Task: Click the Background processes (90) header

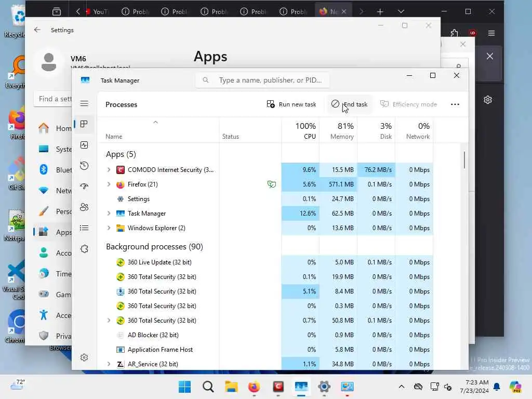Action: coord(154,247)
